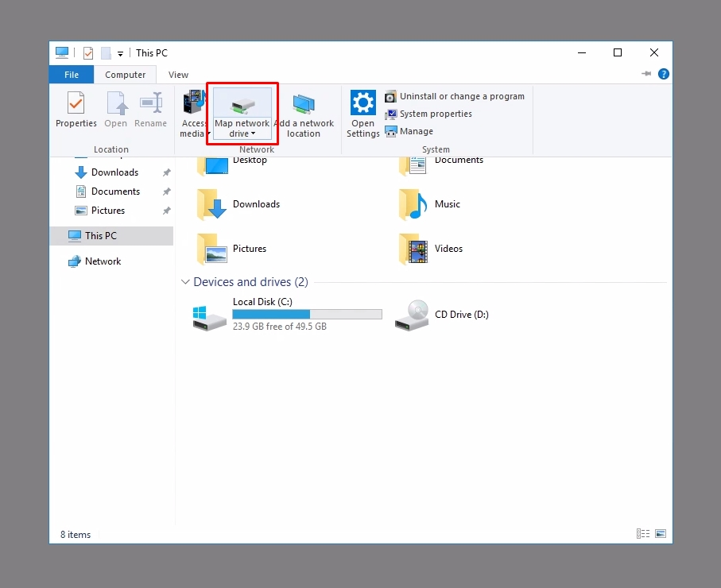Click the This PC system icon in the title bar
Viewport: 721px width, 588px height.
tap(62, 52)
